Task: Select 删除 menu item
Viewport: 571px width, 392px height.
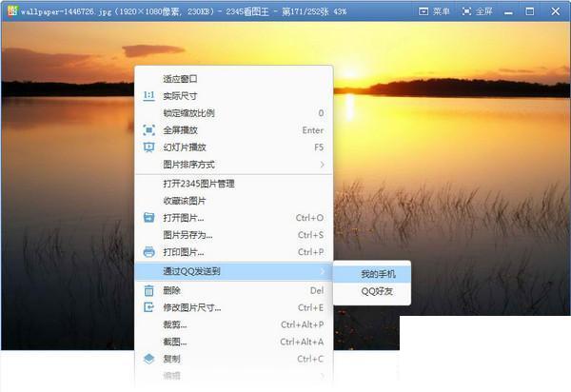Action: tap(233, 290)
